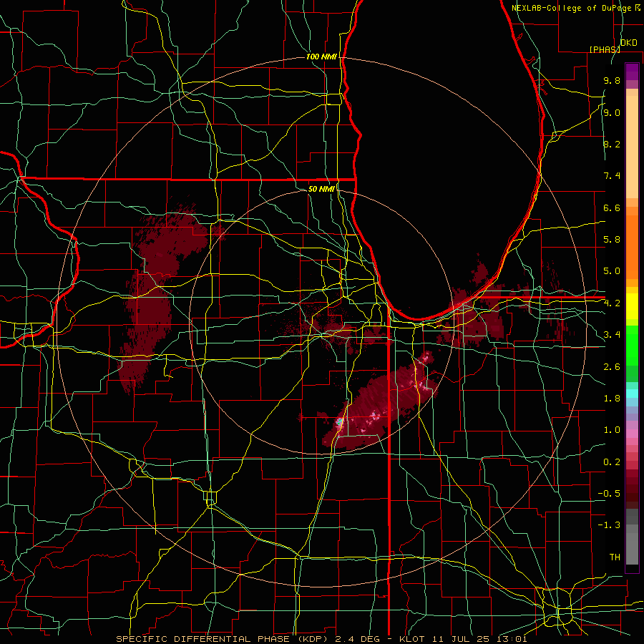
Task: Click the 9.0 color scale value
Action: 612,113
